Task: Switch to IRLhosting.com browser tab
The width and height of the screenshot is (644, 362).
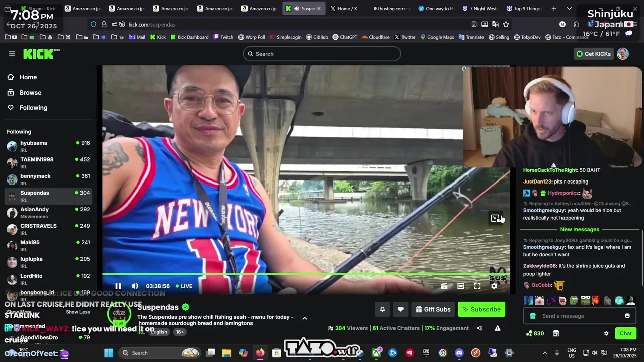Action: click(x=391, y=9)
